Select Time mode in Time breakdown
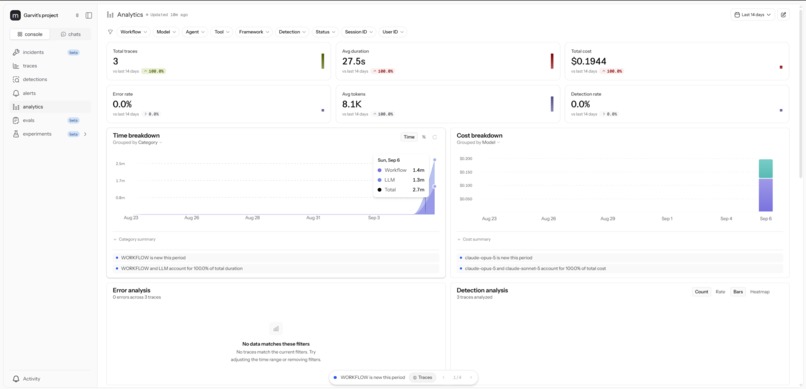Screen dimensions: 806x389 [x=409, y=137]
